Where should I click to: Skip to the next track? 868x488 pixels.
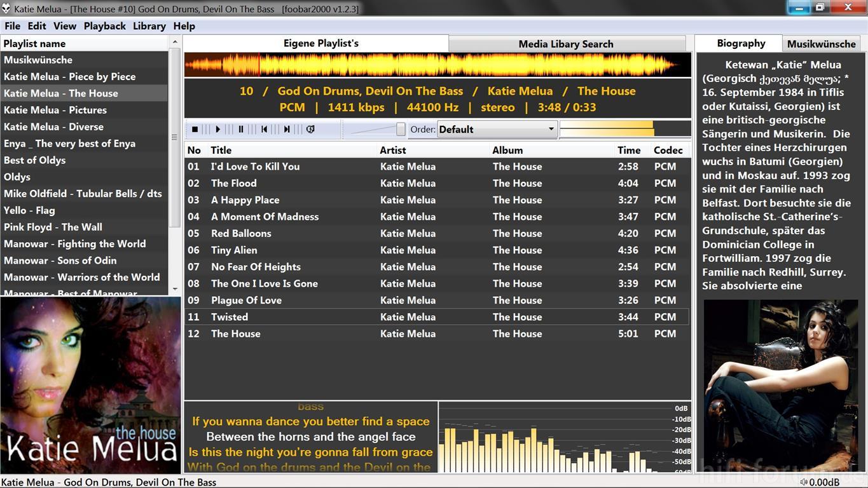click(287, 129)
